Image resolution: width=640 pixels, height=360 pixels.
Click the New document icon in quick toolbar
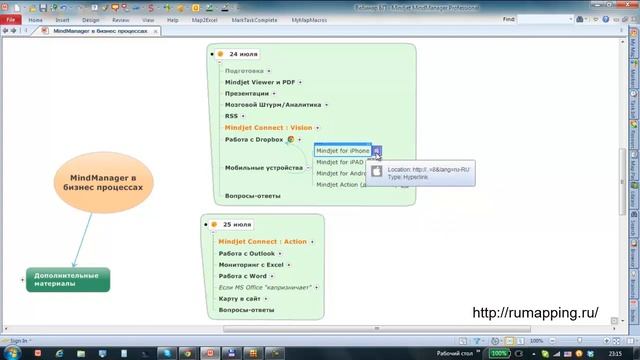pyautogui.click(x=17, y=7)
